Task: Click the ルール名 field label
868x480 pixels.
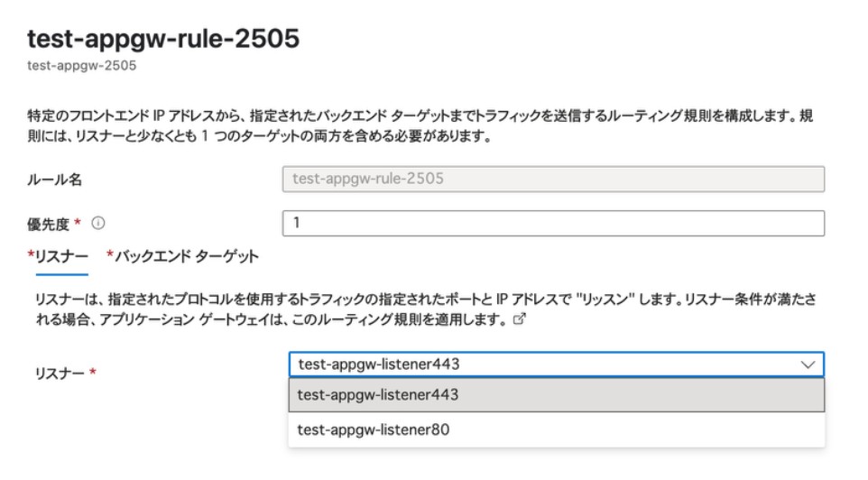Action: 55,180
